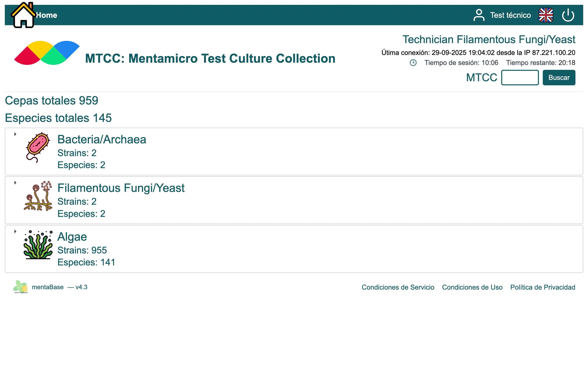
Task: Click the Bacteria/Archaea bacterium icon
Action: point(38,147)
